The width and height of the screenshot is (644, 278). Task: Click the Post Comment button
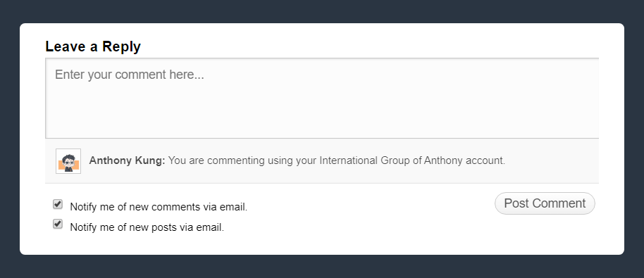[545, 203]
